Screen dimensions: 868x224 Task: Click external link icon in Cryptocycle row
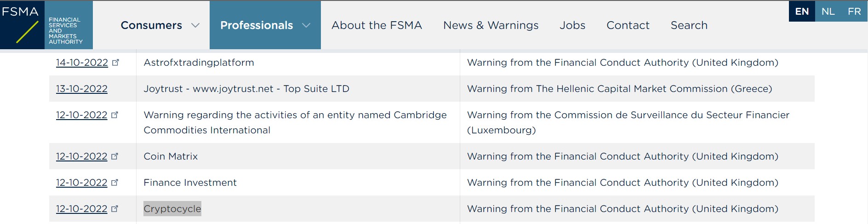click(x=115, y=209)
